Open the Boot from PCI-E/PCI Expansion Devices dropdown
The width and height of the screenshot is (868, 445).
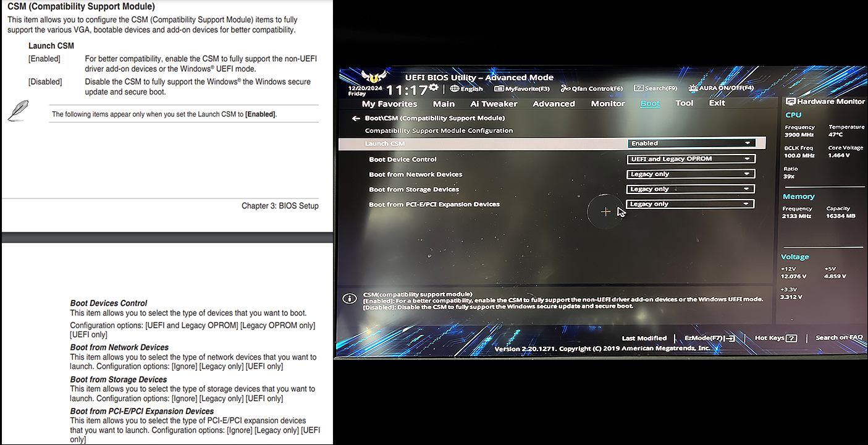tap(690, 204)
